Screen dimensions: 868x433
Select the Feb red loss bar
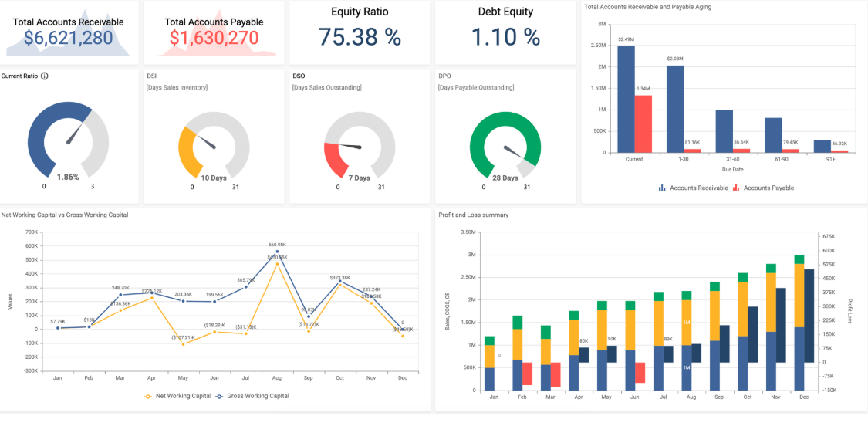527,374
